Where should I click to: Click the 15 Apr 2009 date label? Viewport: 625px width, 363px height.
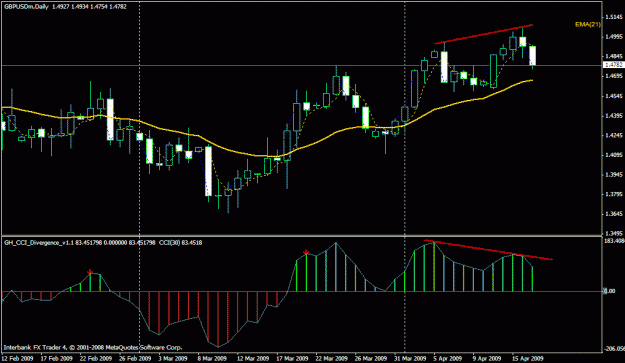pos(528,358)
